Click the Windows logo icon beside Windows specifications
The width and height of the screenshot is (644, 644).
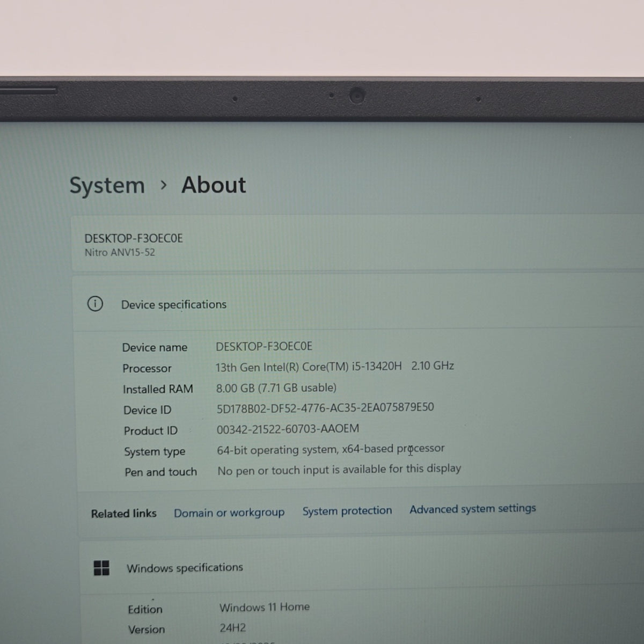click(x=101, y=568)
